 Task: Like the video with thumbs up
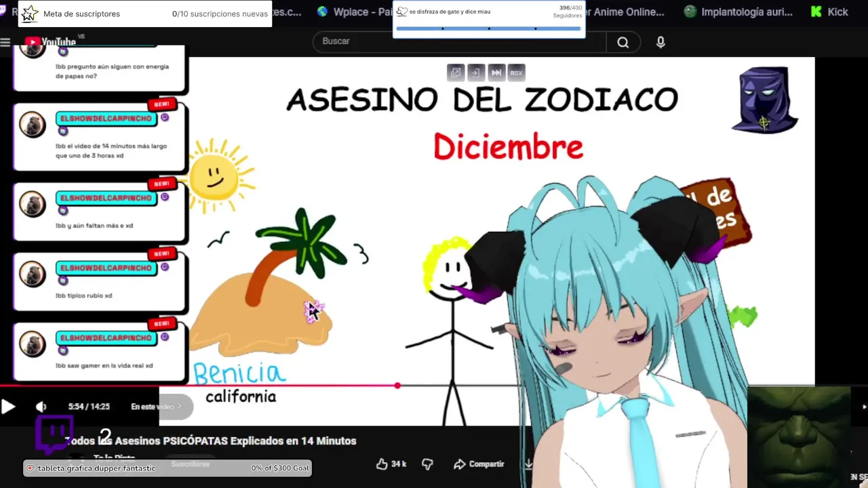[x=382, y=464]
